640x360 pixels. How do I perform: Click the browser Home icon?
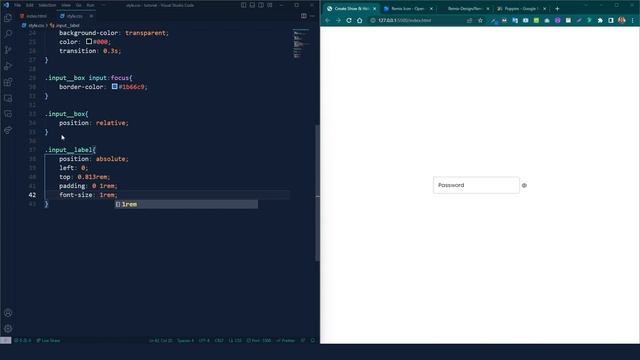[359, 20]
